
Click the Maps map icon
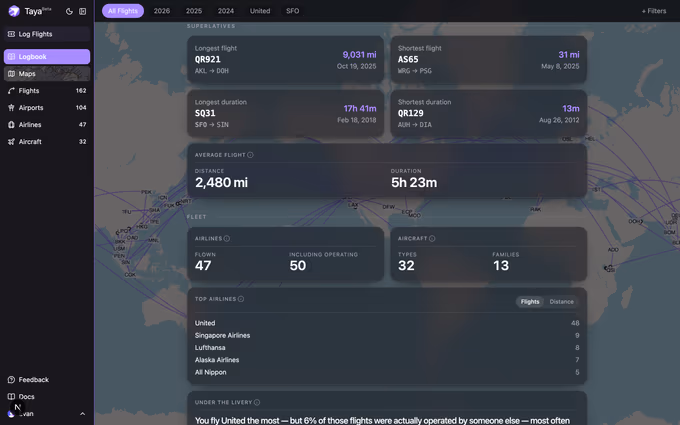pos(11,74)
